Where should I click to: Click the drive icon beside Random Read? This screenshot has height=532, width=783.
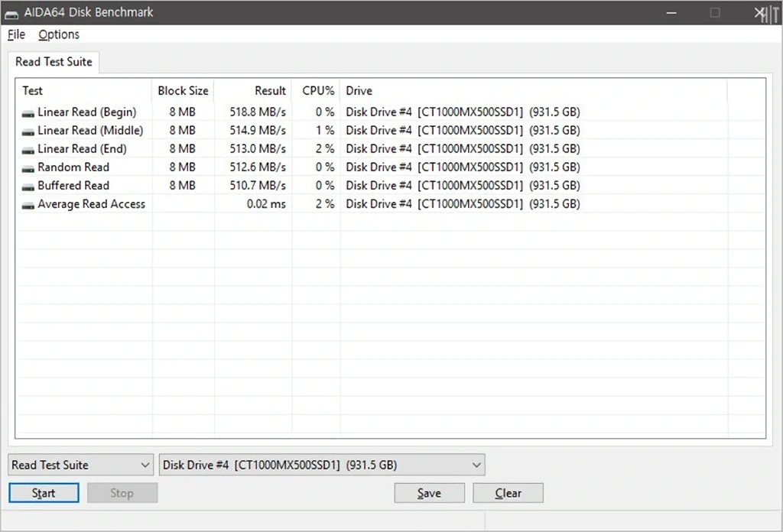[x=28, y=169]
